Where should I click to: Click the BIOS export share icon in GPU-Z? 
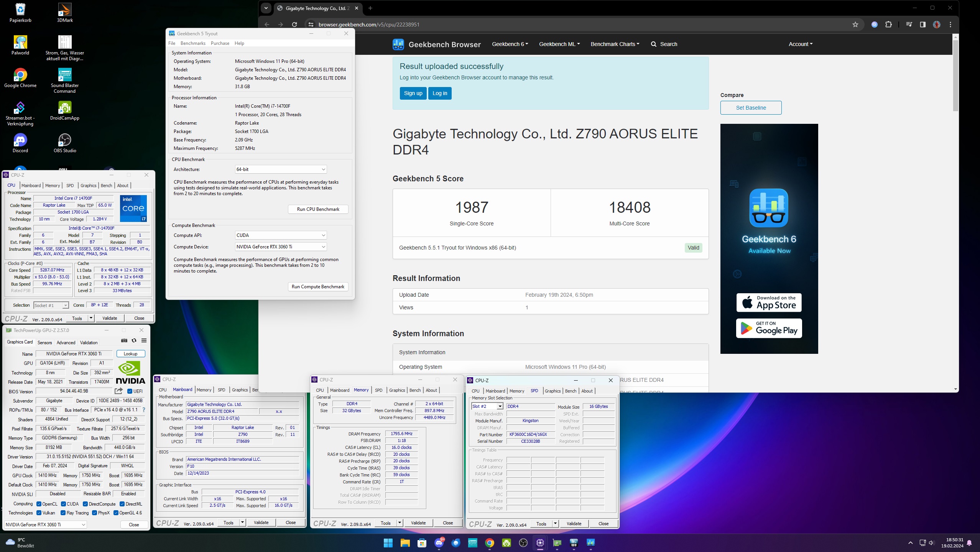click(118, 391)
